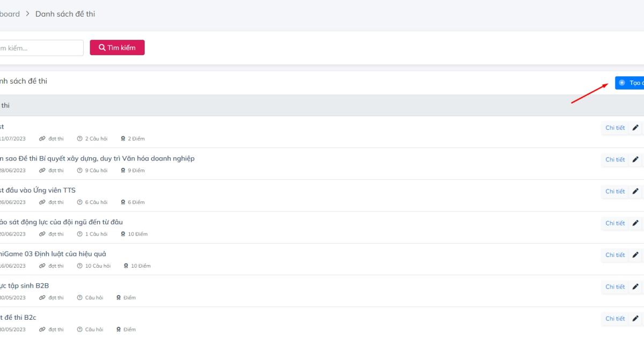
Task: Open Chi tiết for Ứng viên TTS exam
Action: (615, 192)
